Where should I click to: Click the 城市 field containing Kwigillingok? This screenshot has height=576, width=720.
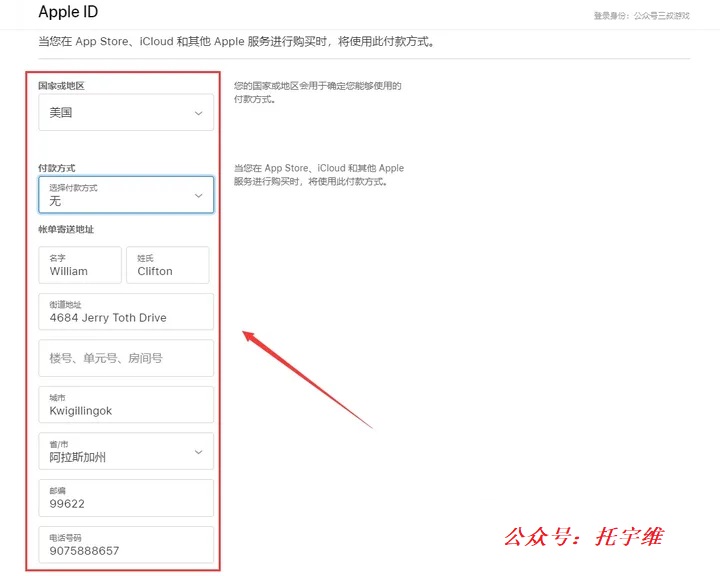click(126, 405)
